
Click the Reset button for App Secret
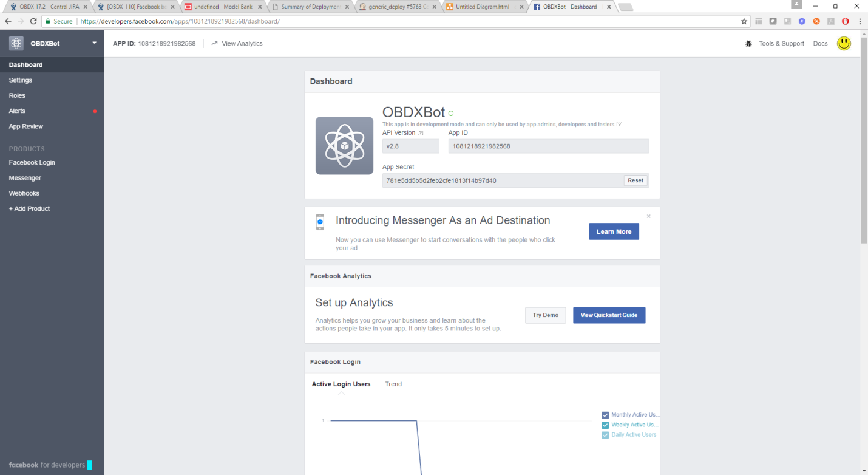pyautogui.click(x=636, y=180)
